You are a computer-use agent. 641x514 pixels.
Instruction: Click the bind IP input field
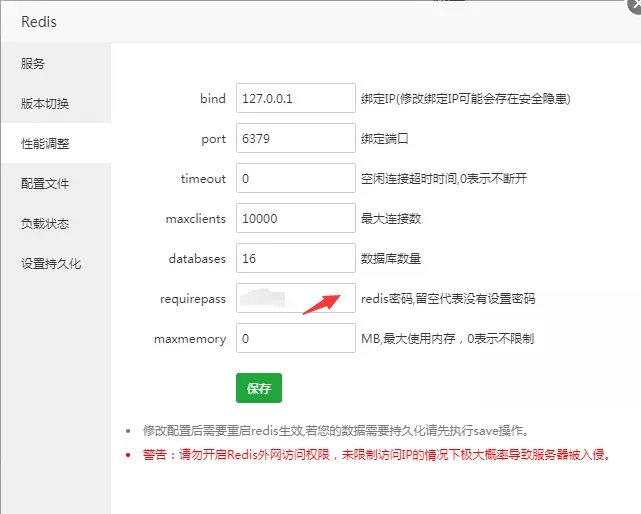[296, 99]
